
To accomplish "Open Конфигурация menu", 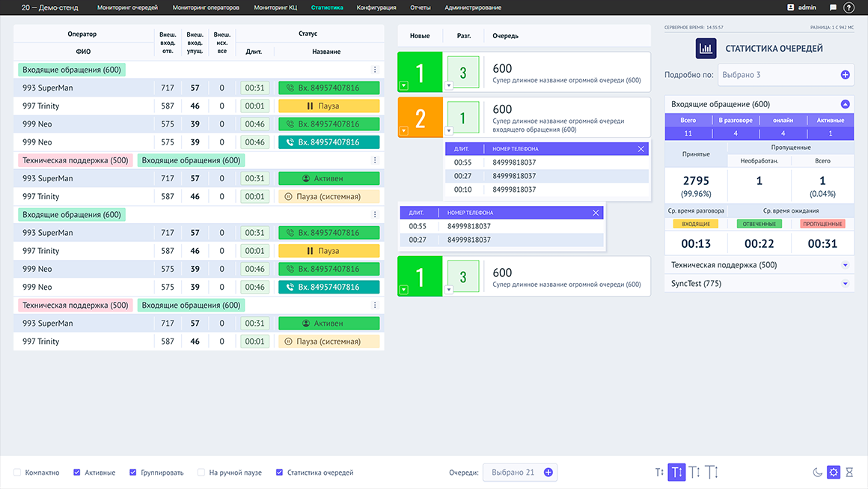I will [x=376, y=7].
